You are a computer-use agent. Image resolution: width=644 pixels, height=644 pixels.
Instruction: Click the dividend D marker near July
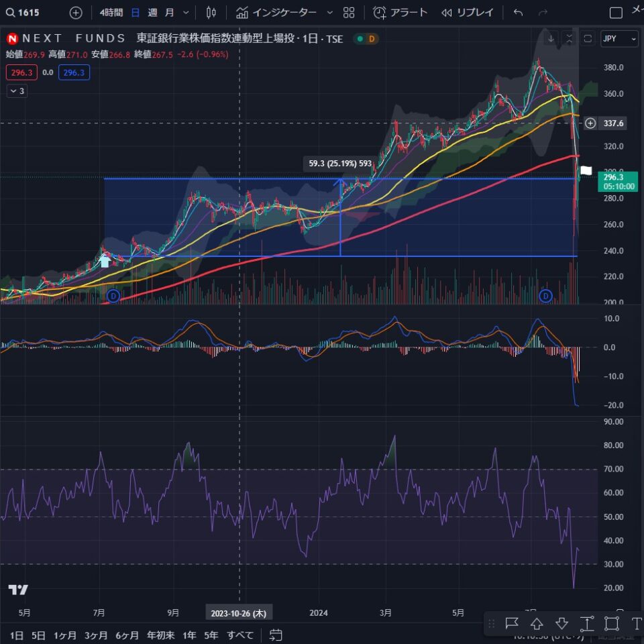(113, 296)
